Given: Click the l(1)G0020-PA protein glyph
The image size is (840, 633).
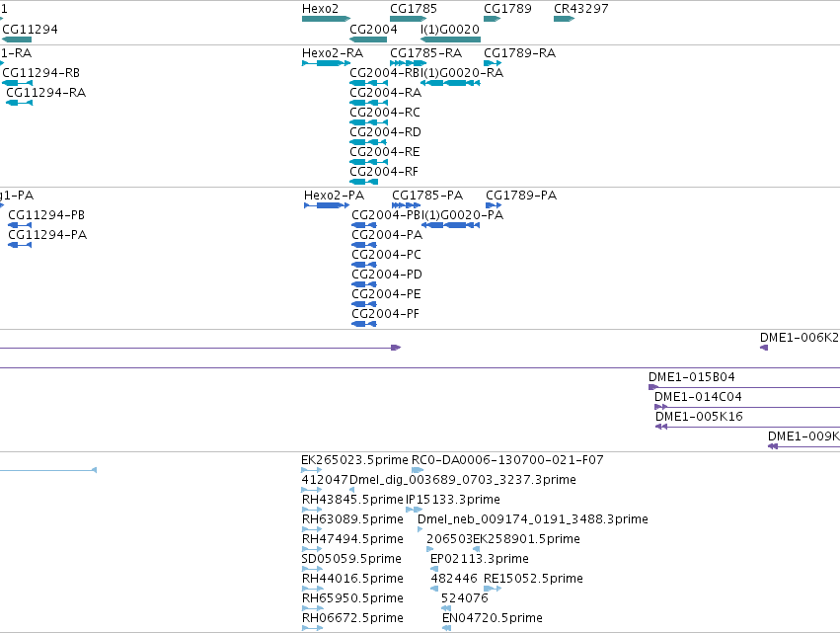Looking at the screenshot, I should click(x=451, y=225).
